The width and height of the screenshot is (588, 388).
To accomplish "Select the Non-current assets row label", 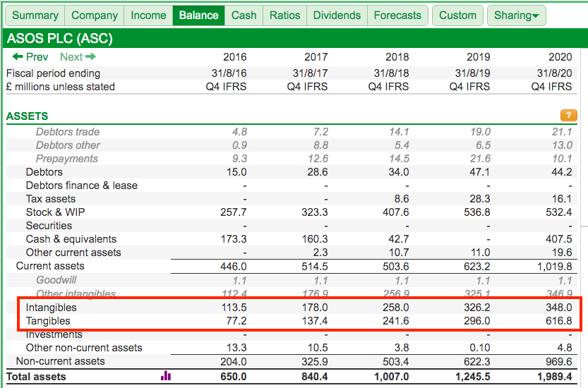I will point(61,361).
